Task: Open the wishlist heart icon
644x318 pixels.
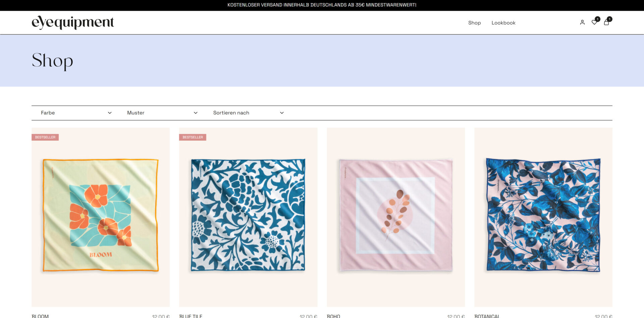Action: point(594,22)
